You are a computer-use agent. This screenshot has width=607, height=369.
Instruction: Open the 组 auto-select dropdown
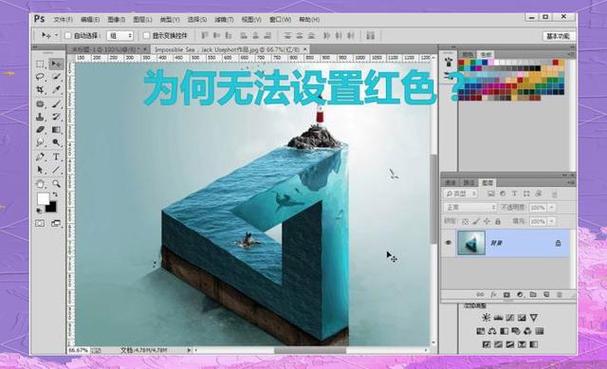point(120,36)
